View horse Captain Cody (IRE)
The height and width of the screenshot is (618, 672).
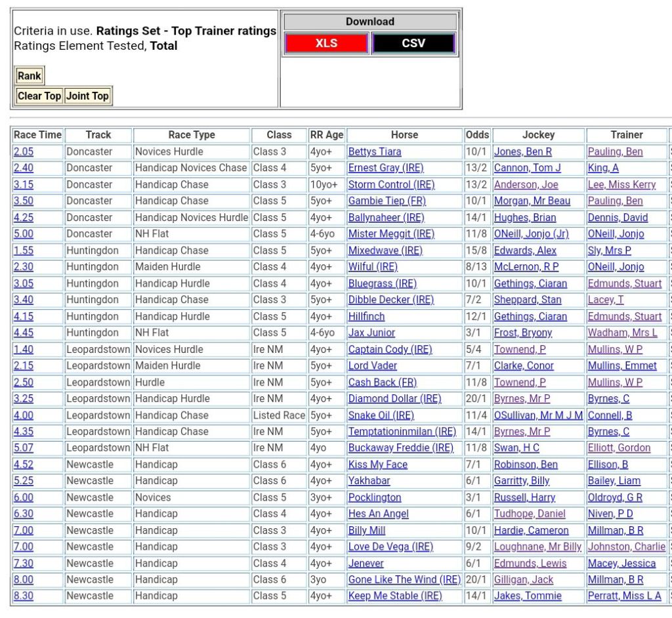(390, 350)
